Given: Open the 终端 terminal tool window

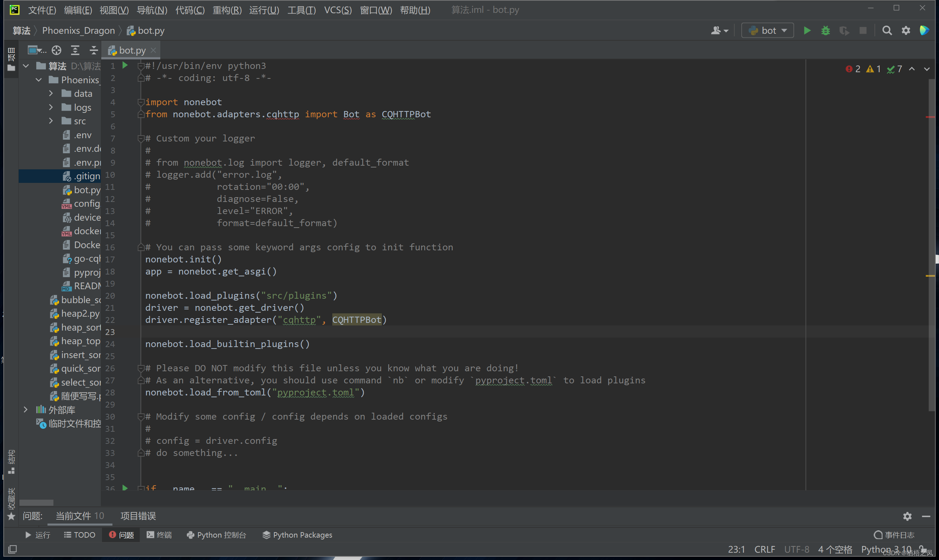Looking at the screenshot, I should (159, 535).
